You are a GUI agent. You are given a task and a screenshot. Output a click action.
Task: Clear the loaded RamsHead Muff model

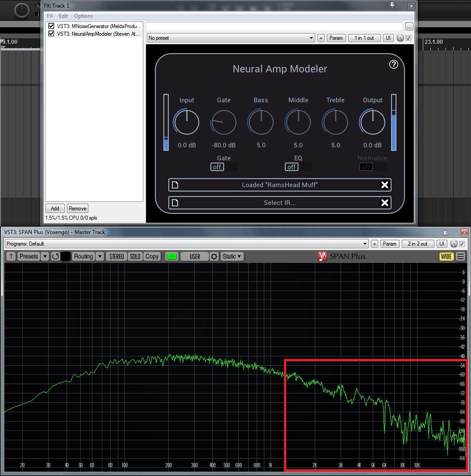click(x=384, y=185)
